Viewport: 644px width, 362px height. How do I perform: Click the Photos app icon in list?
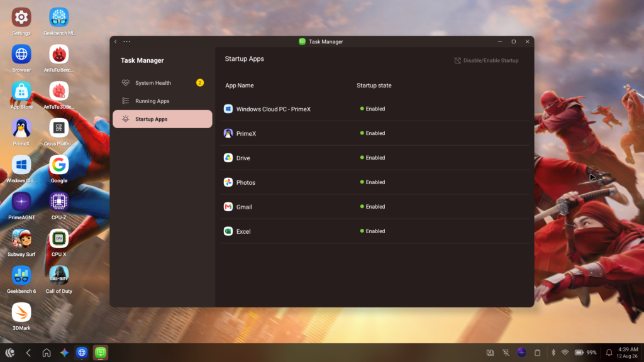228,182
